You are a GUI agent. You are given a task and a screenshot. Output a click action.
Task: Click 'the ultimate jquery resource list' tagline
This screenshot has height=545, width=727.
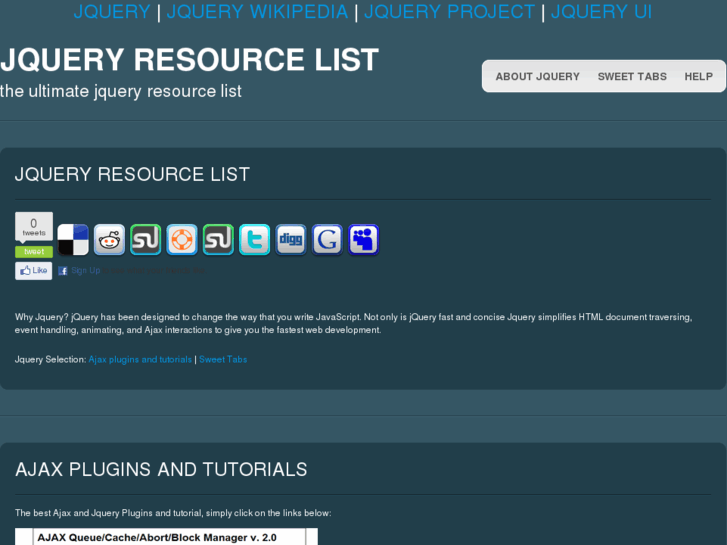coord(121,91)
